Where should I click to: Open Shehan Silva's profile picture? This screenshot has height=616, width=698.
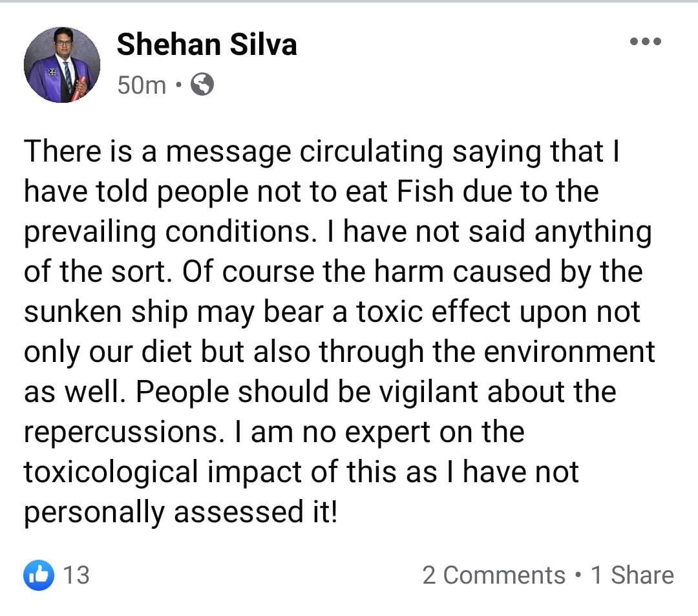coord(62,65)
